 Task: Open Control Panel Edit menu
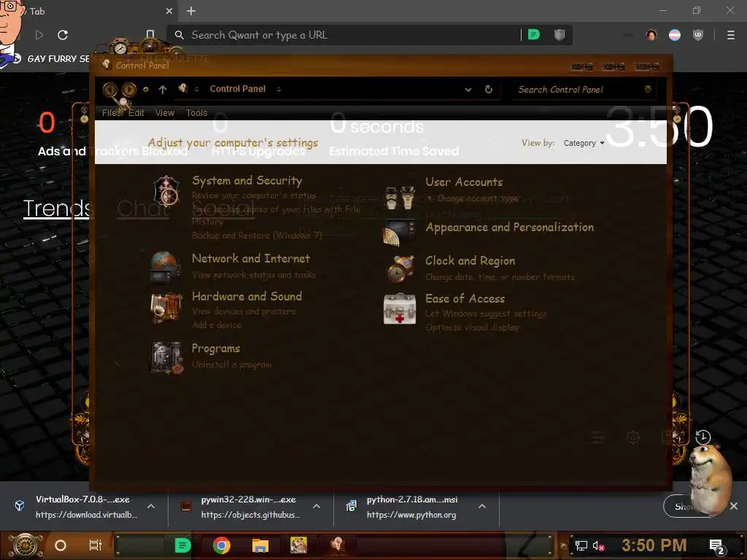click(136, 113)
